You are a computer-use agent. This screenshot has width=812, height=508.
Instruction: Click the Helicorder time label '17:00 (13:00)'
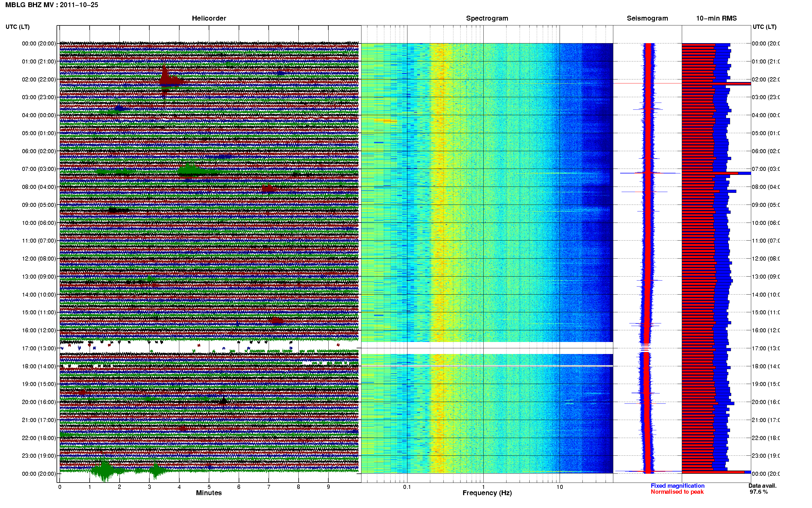coord(39,348)
